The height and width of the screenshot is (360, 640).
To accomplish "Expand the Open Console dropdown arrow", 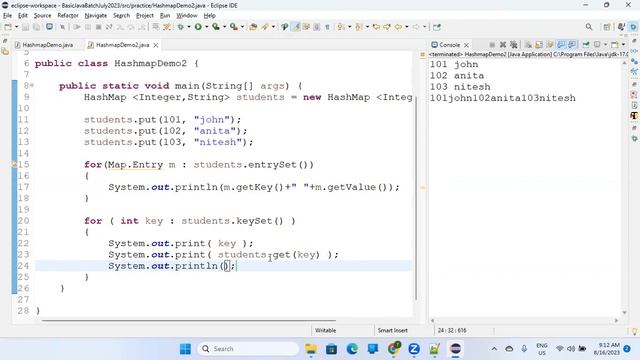I will (x=623, y=44).
